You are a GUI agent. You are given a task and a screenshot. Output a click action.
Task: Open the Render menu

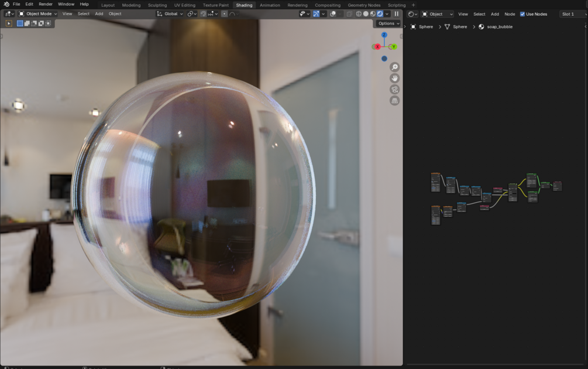click(46, 4)
